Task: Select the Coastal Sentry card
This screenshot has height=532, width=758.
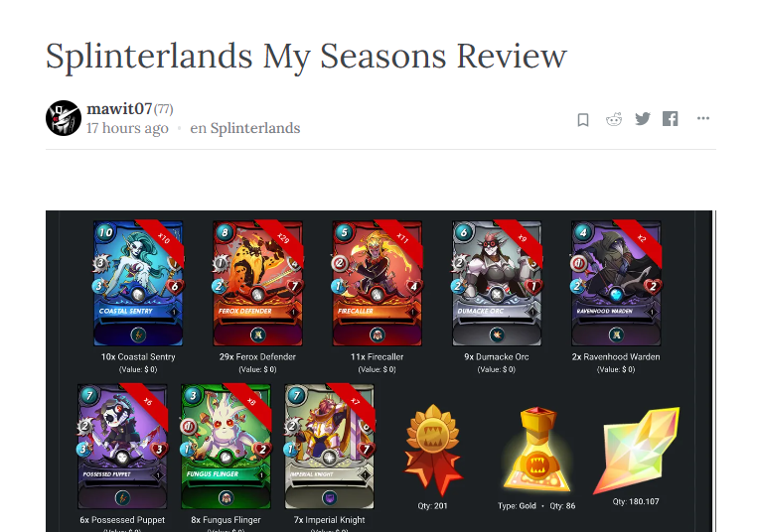Action: (x=138, y=284)
